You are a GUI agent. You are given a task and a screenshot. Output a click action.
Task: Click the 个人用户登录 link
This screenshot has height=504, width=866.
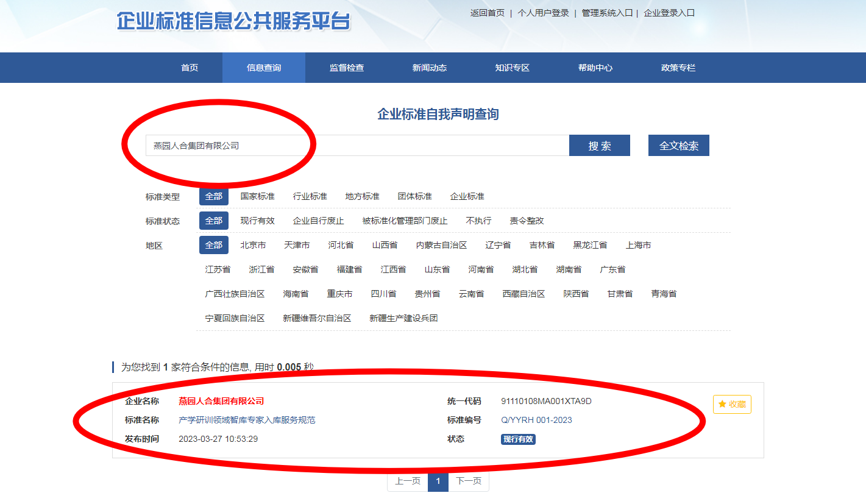(543, 13)
